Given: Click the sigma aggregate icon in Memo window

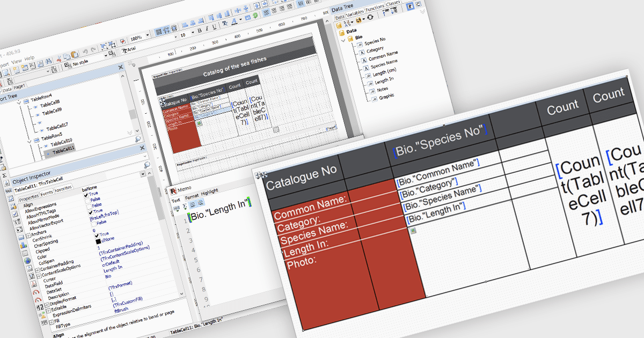Looking at the screenshot, I should [x=185, y=206].
